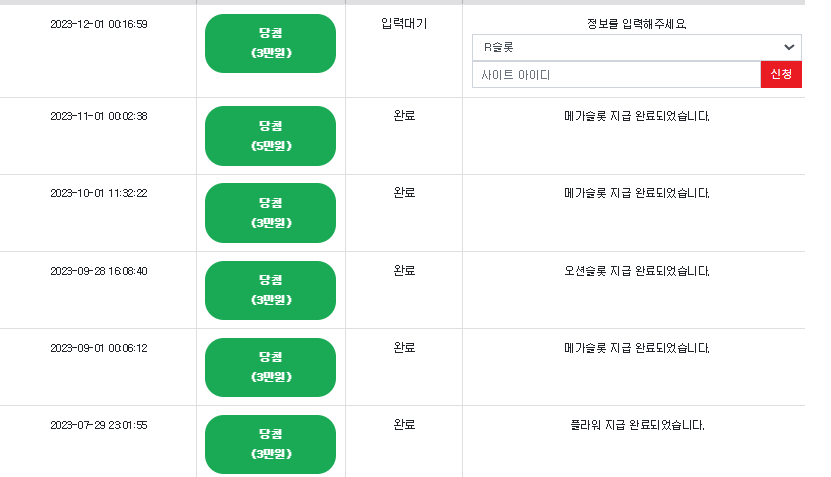Viewport: 831px width, 477px height.
Task: Click the red 신청 button
Action: (781, 75)
